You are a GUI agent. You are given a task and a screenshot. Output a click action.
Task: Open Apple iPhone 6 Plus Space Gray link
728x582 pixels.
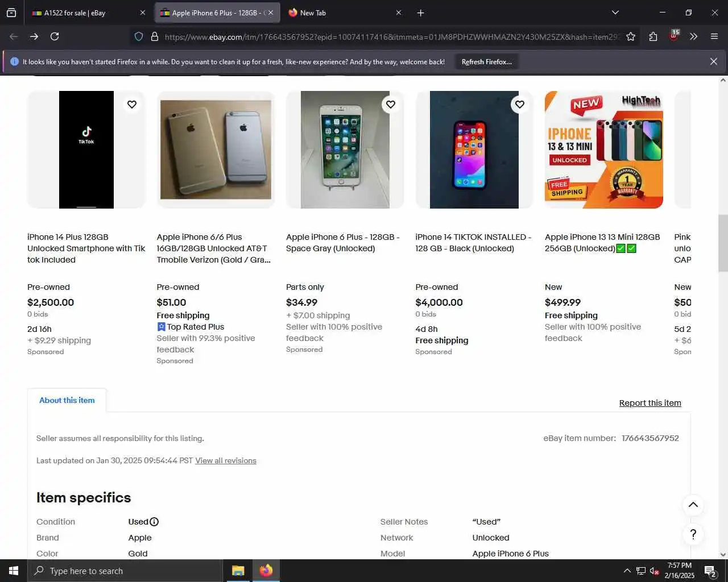[343, 243]
